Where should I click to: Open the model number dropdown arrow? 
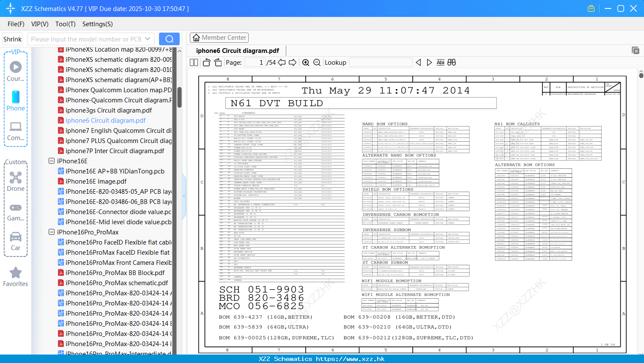point(148,39)
